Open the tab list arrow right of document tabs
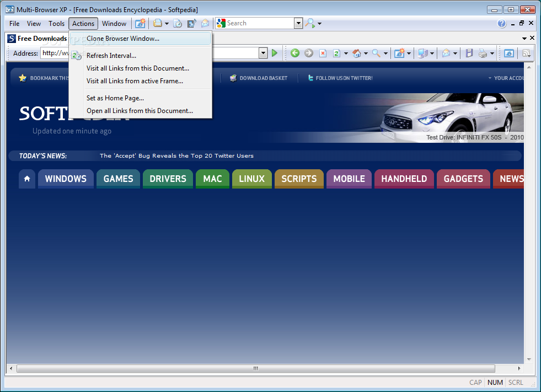 524,38
